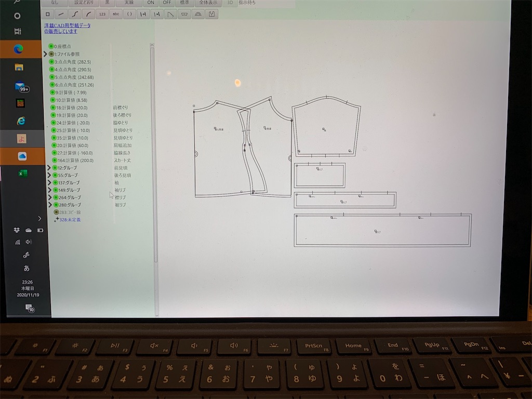
Task: Open the 洋裁CAD用型紙データ sales link
Action: point(67,28)
